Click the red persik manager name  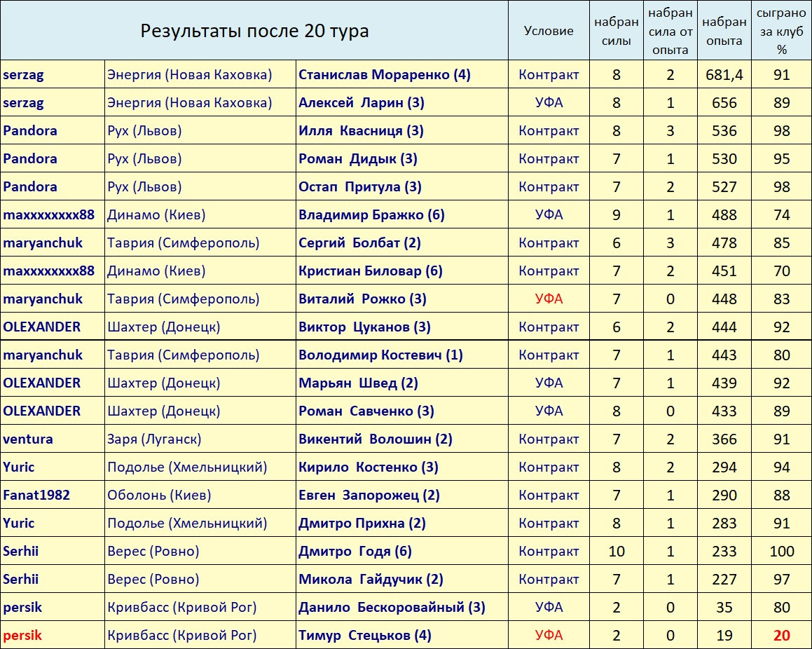[x=22, y=635]
